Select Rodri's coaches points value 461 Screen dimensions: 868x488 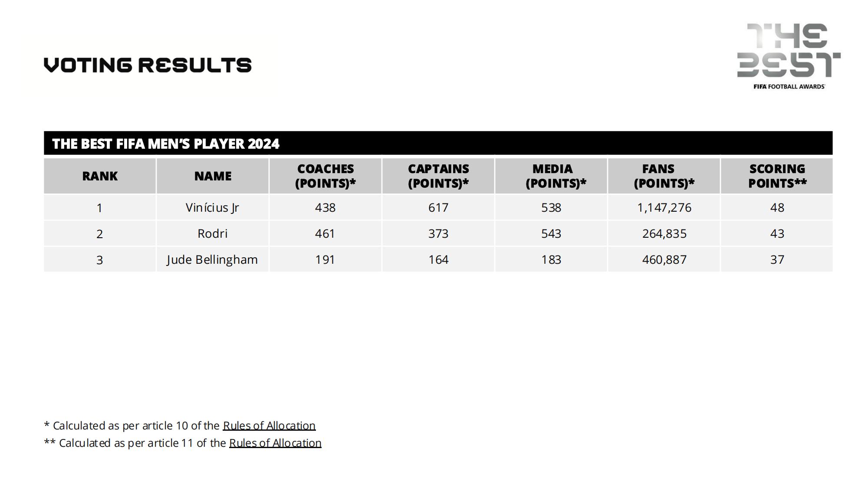[x=325, y=234]
